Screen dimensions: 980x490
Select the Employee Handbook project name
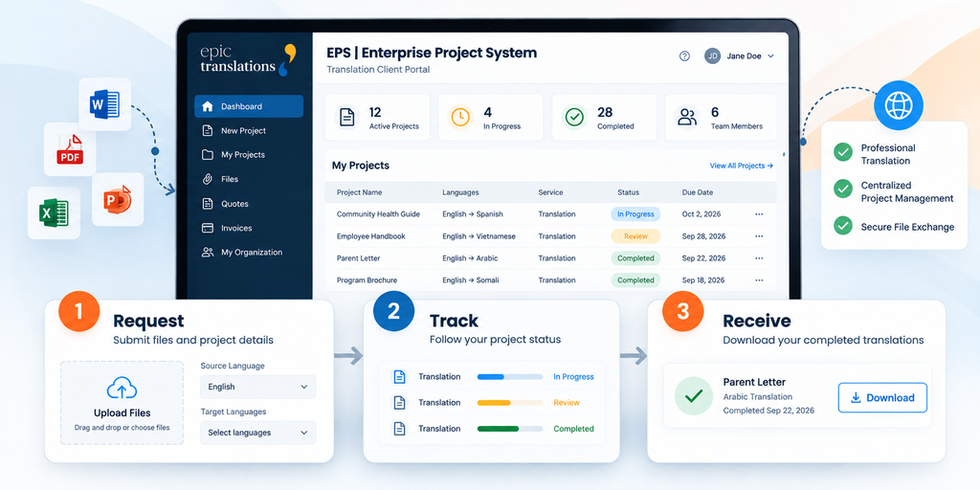coord(371,236)
